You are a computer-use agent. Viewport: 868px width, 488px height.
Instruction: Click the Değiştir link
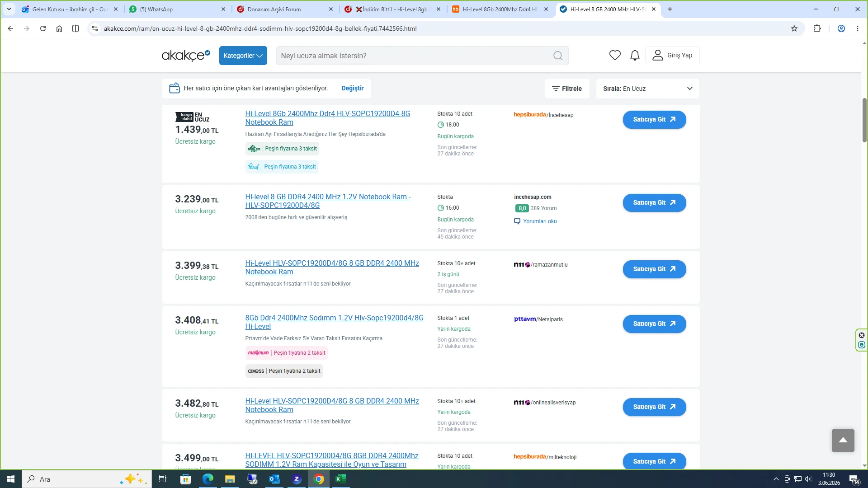click(352, 88)
